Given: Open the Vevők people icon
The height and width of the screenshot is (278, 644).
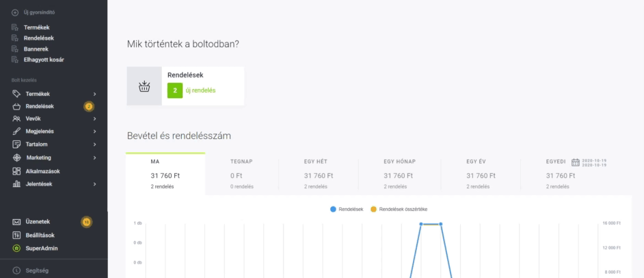Looking at the screenshot, I should coord(16,119).
